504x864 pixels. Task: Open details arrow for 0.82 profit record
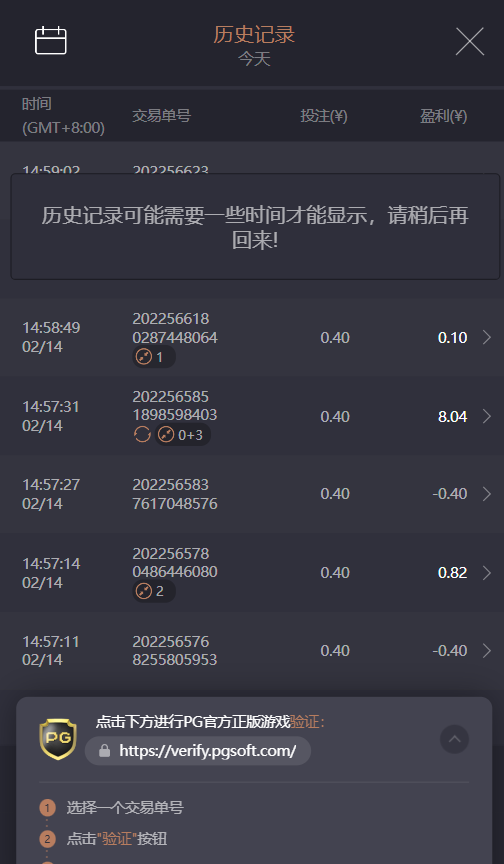tap(486, 573)
